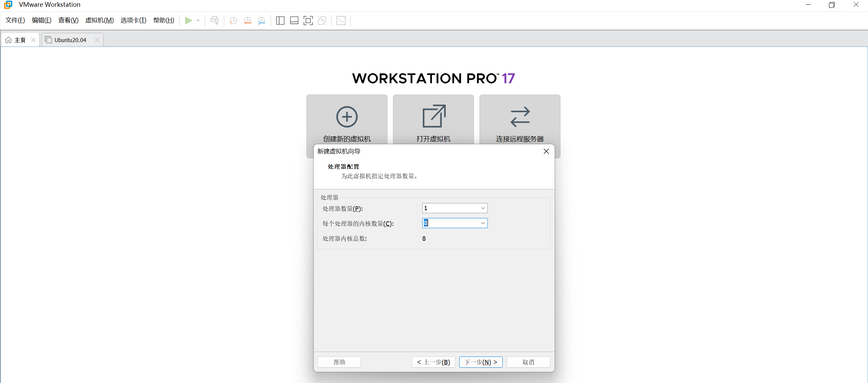Image resolution: width=868 pixels, height=383 pixels.
Task: Toggle the library sidebar panel icon
Action: tap(280, 20)
